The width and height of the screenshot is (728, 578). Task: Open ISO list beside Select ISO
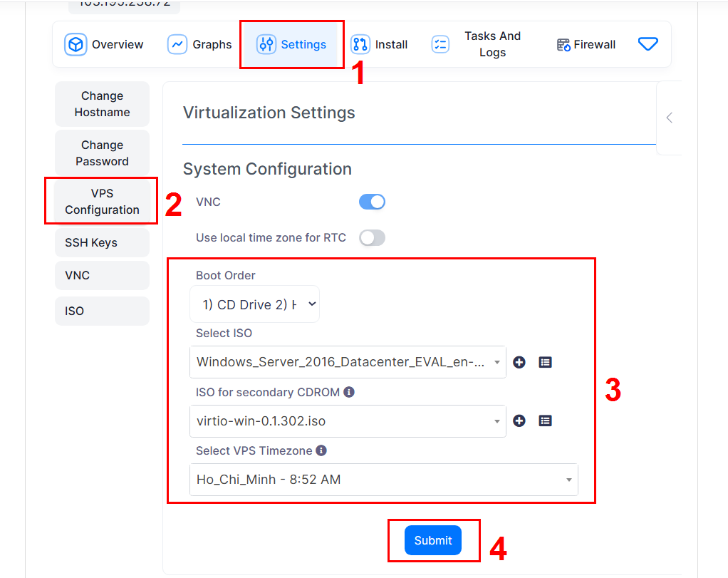click(545, 363)
